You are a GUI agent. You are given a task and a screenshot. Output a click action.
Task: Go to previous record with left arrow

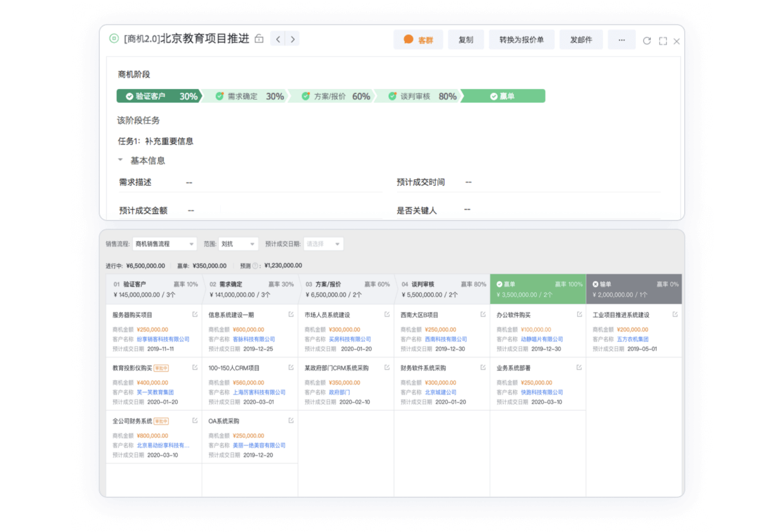tap(278, 39)
